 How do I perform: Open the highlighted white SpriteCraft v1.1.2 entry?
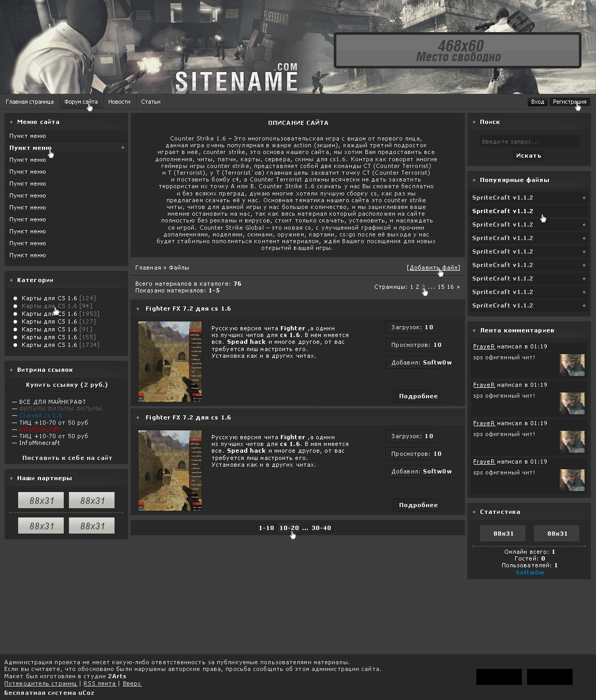529,211
